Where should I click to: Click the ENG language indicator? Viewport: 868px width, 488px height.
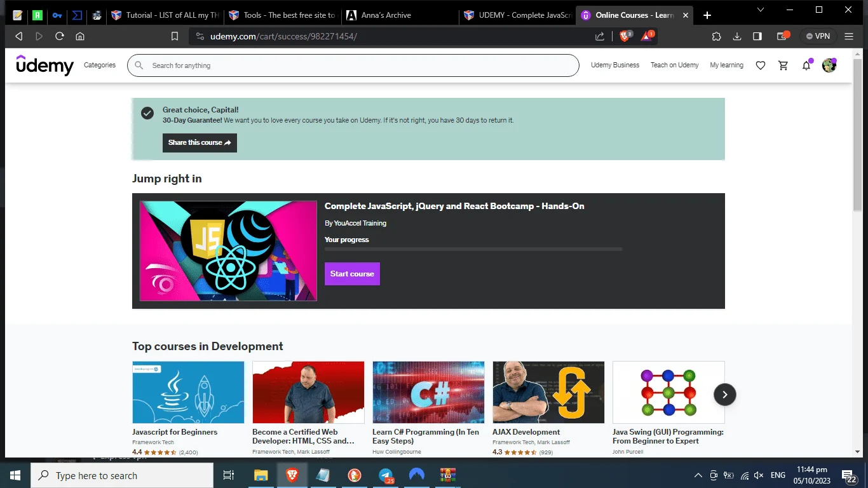[x=778, y=475]
